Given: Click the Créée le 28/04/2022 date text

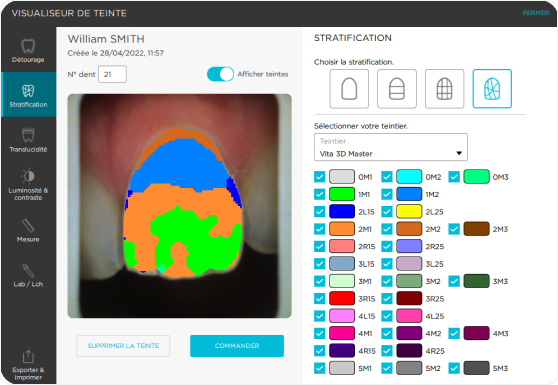Looking at the screenshot, I should 116,53.
